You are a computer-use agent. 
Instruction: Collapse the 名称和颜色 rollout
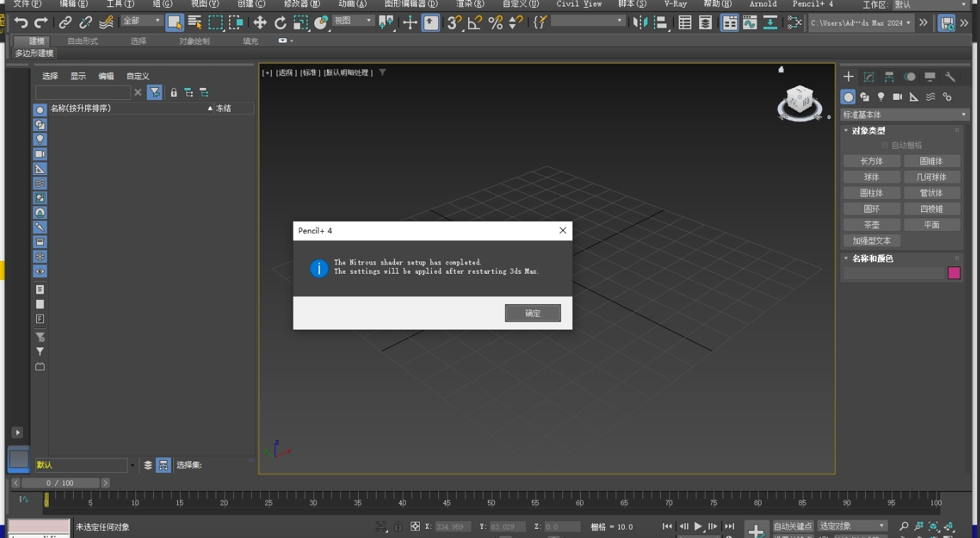[x=872, y=259]
